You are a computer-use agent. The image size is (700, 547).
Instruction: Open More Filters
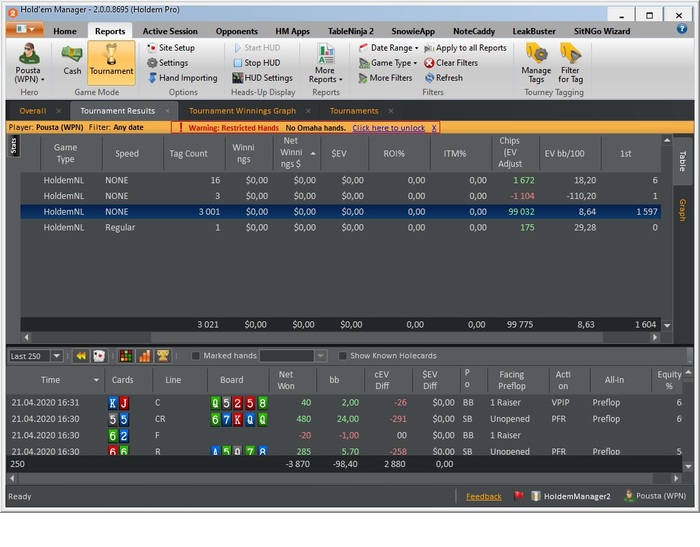coord(386,78)
